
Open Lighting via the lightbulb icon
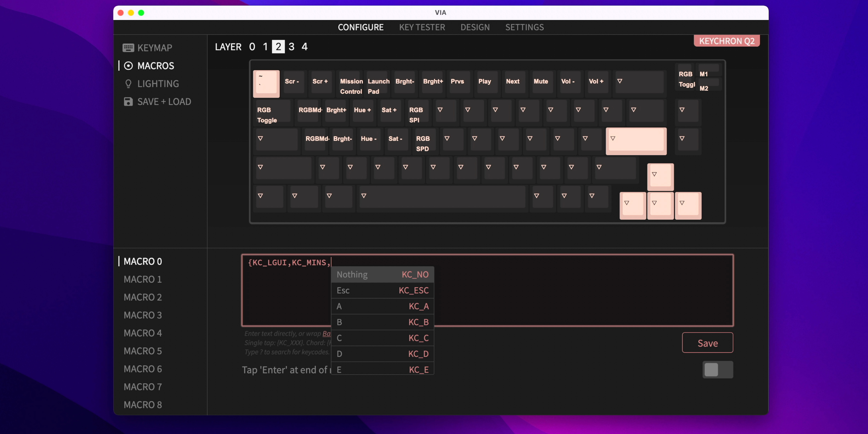tap(128, 84)
